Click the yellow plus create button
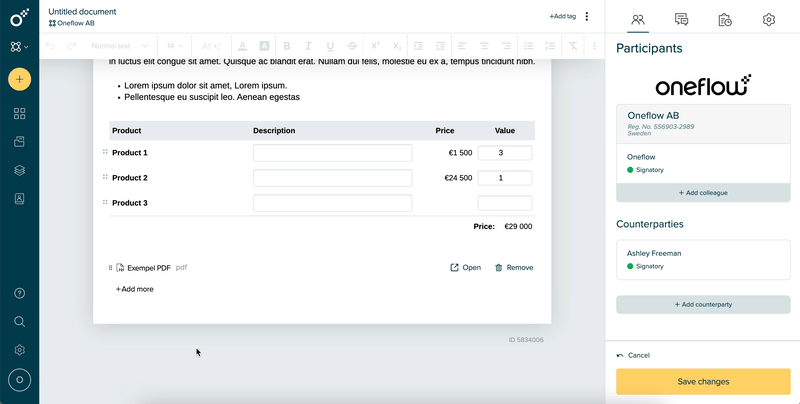 [19, 80]
